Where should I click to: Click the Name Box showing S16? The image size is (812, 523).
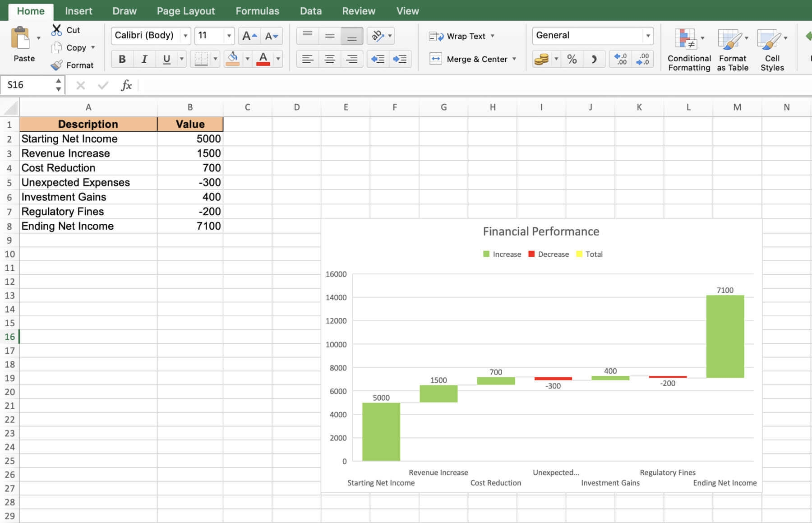pos(30,85)
